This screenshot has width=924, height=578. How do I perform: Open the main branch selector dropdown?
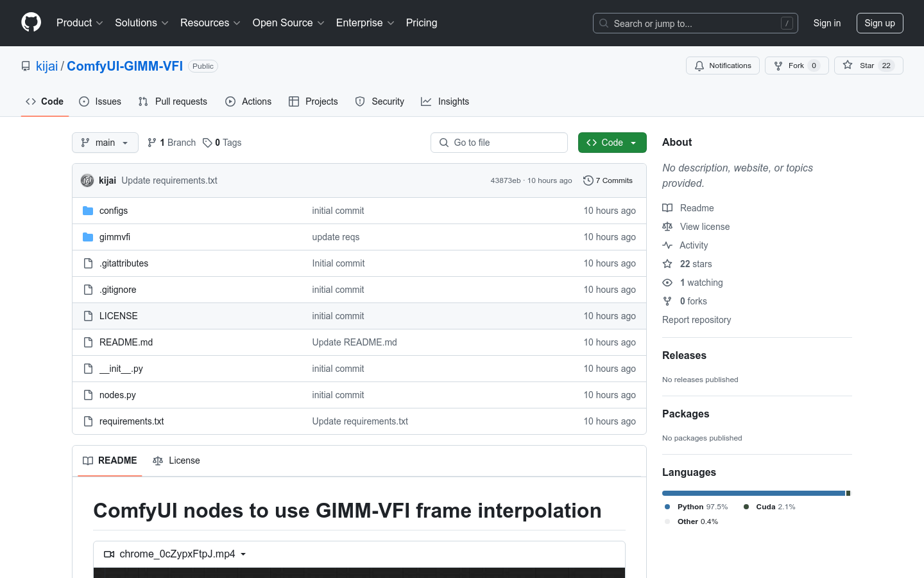105,143
